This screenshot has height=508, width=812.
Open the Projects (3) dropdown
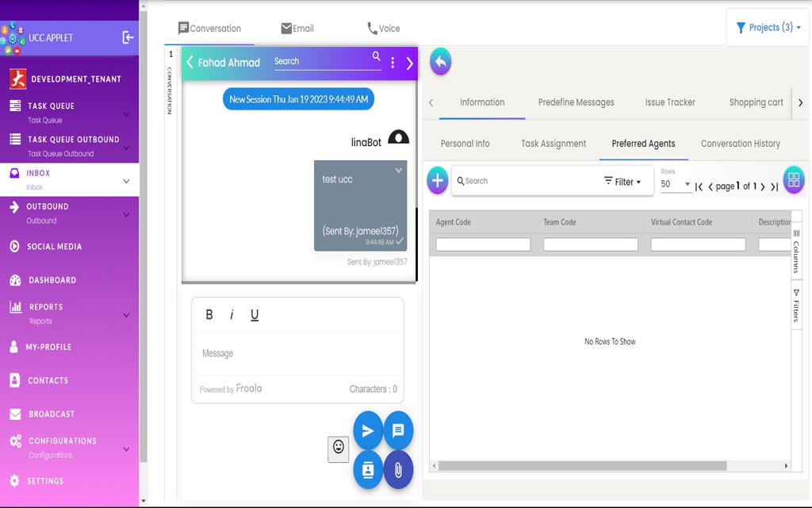coord(768,28)
